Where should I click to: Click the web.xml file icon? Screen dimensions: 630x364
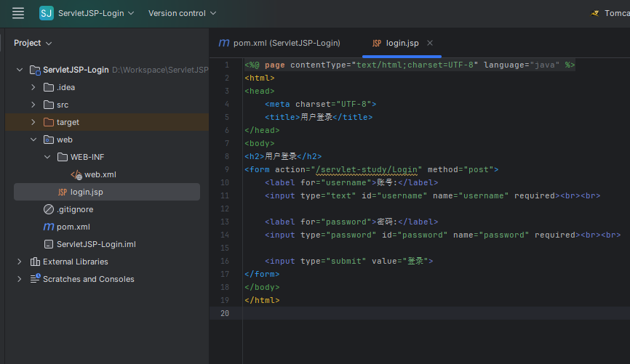point(76,174)
